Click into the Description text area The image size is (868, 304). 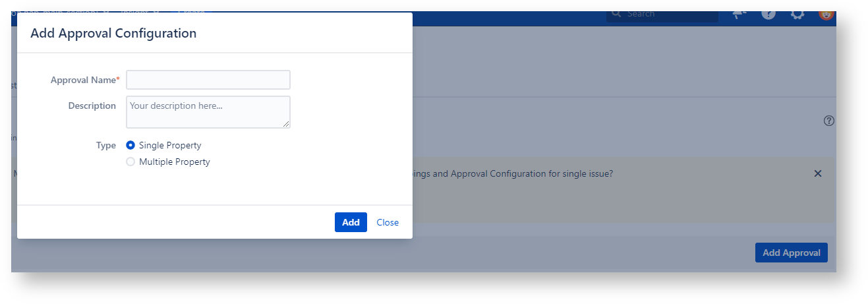[x=208, y=111]
